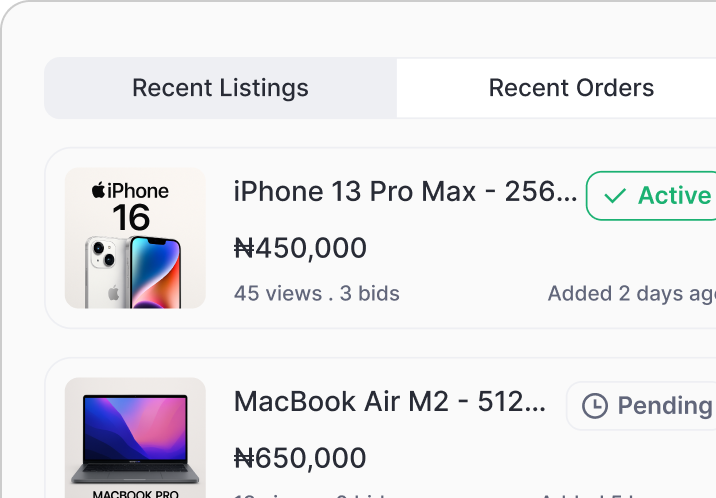Click the checkmark icon in Active badge

(x=616, y=195)
